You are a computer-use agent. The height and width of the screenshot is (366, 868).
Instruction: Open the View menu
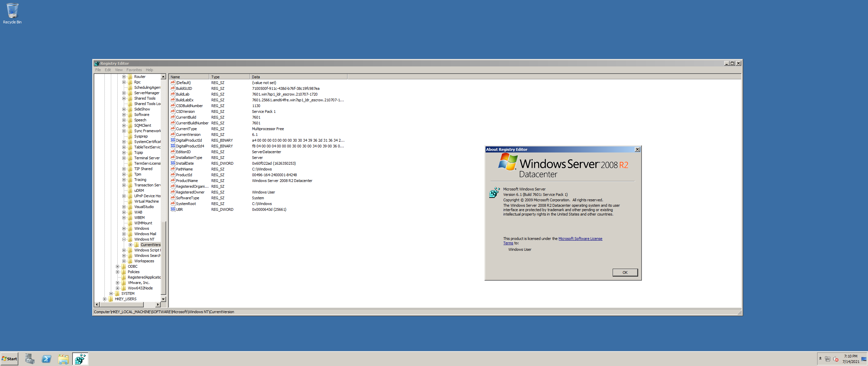pyautogui.click(x=119, y=70)
